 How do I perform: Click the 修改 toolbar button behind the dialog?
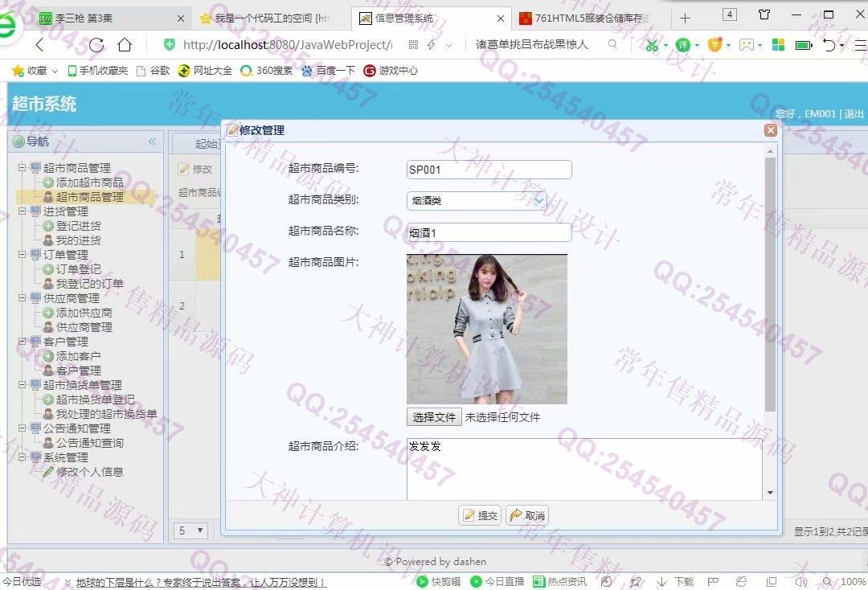(x=196, y=169)
